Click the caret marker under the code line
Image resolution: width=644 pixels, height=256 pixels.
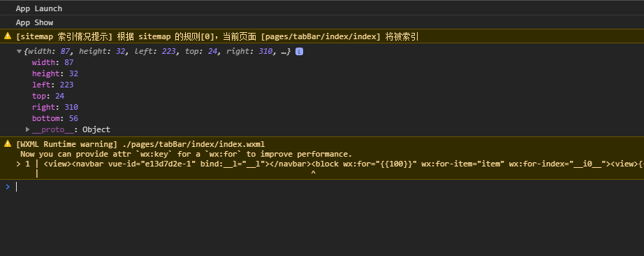click(313, 173)
